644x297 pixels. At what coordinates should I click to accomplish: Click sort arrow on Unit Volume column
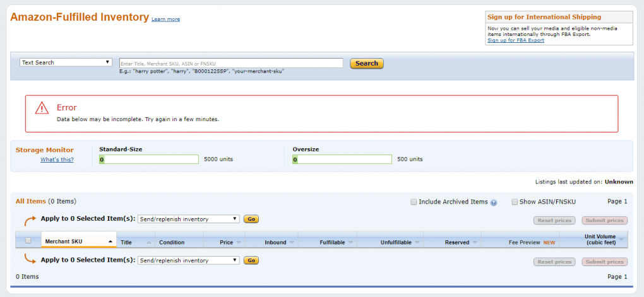pos(621,240)
